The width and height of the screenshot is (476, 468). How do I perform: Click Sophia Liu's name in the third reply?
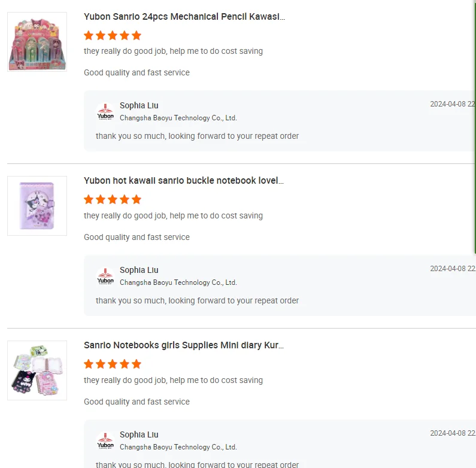[x=139, y=434]
